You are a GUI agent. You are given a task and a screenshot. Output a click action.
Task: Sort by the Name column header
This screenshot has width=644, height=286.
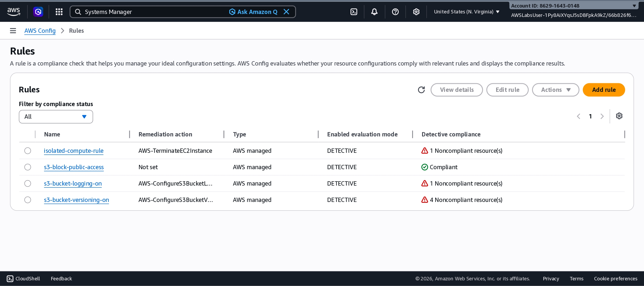[52, 134]
